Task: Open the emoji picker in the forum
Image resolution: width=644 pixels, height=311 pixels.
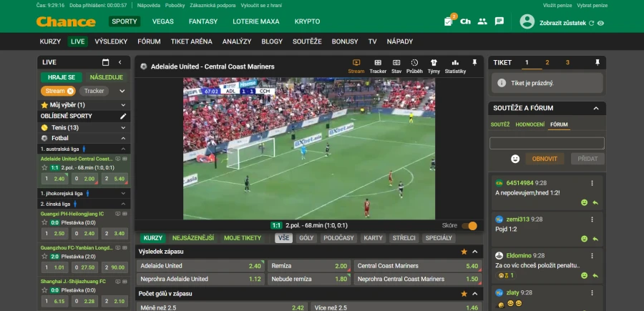Action: [515, 159]
